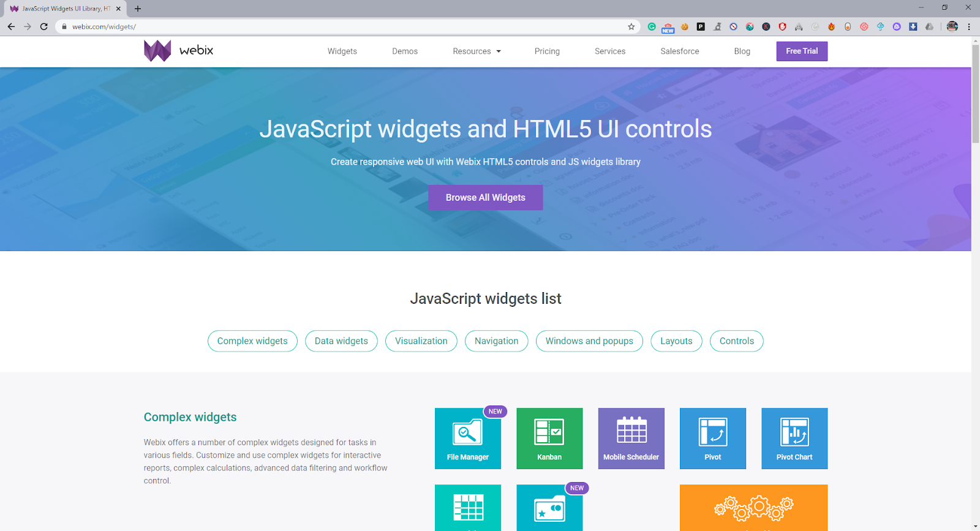This screenshot has width=980, height=531.
Task: Click the orange gears tile
Action: pos(753,508)
